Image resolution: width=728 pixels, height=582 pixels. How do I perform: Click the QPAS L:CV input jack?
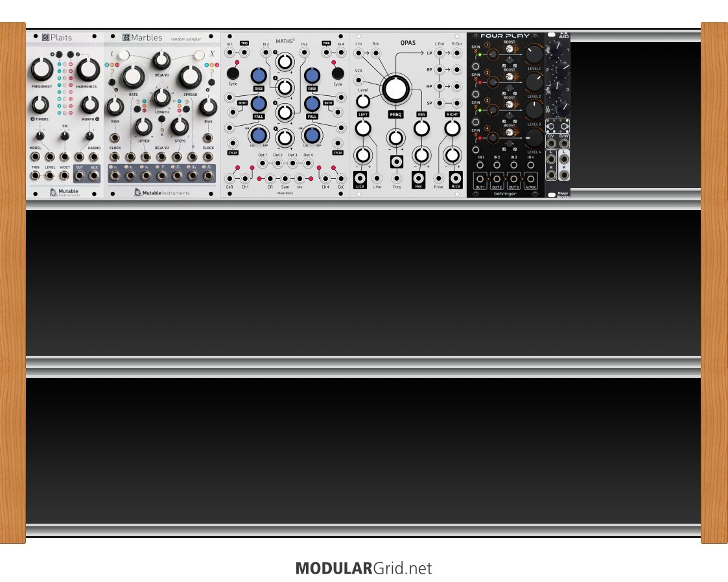(360, 178)
